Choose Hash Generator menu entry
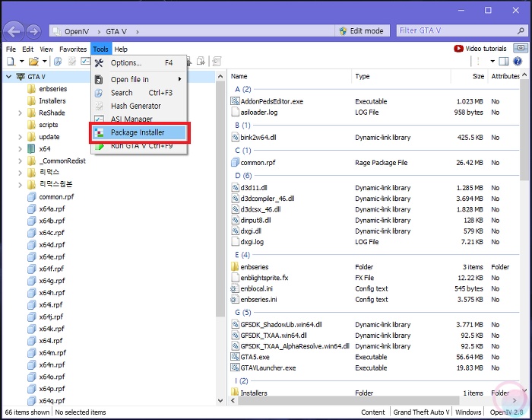 coord(139,106)
